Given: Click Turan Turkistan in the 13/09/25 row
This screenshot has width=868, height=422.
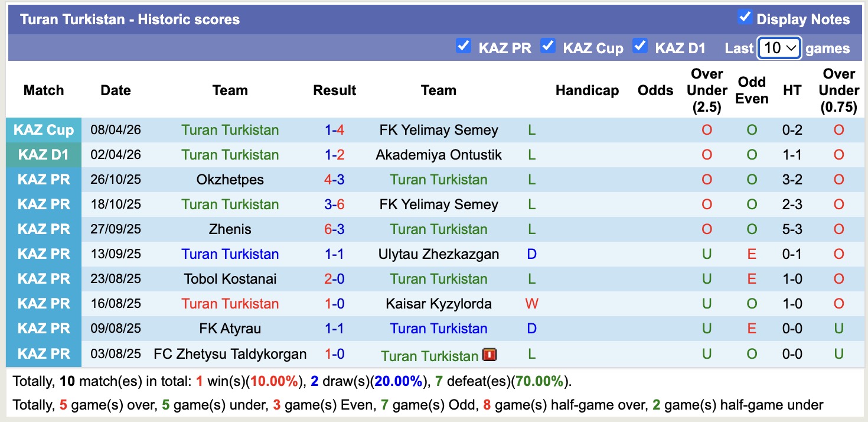Looking at the screenshot, I should [x=230, y=254].
